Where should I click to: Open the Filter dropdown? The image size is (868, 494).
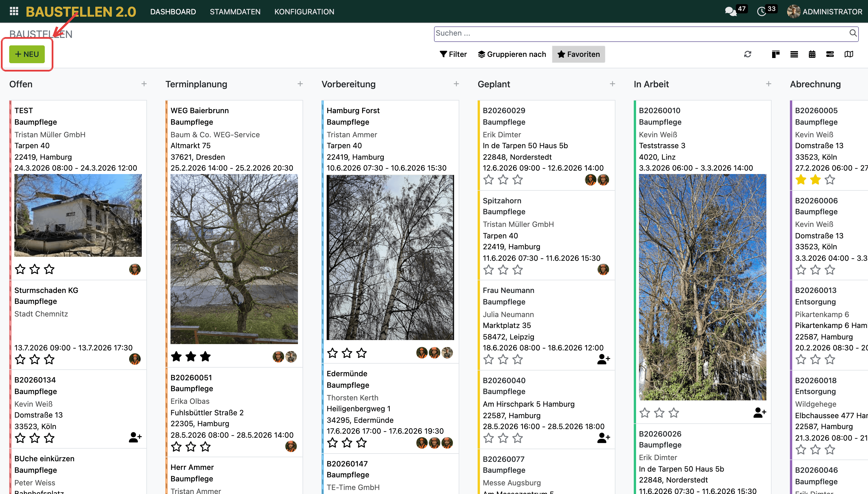(x=453, y=54)
